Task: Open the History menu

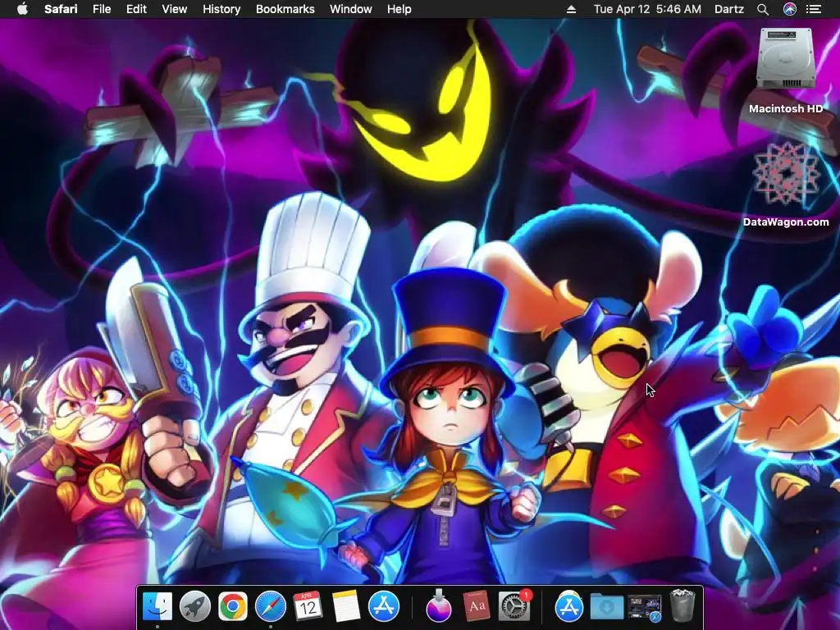Action: [x=221, y=9]
